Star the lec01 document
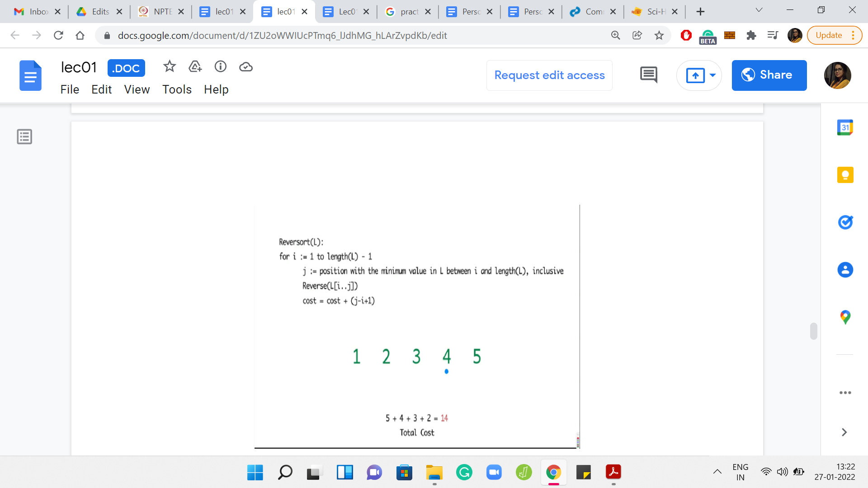868x488 pixels. point(170,67)
